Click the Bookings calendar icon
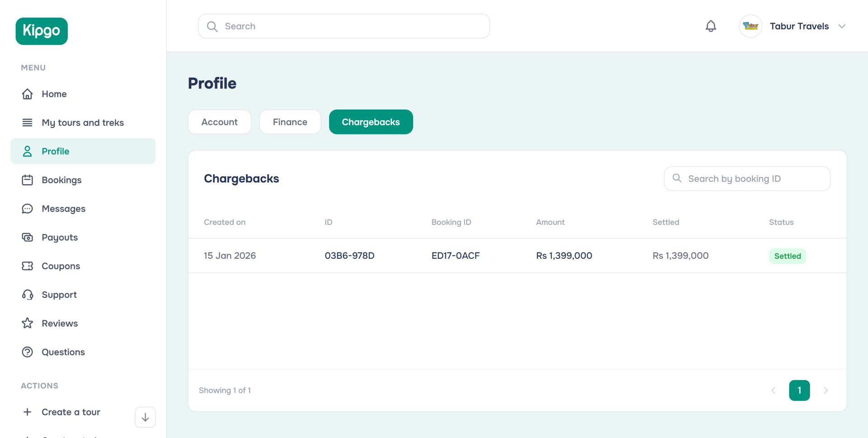This screenshot has width=868, height=438. pos(28,180)
